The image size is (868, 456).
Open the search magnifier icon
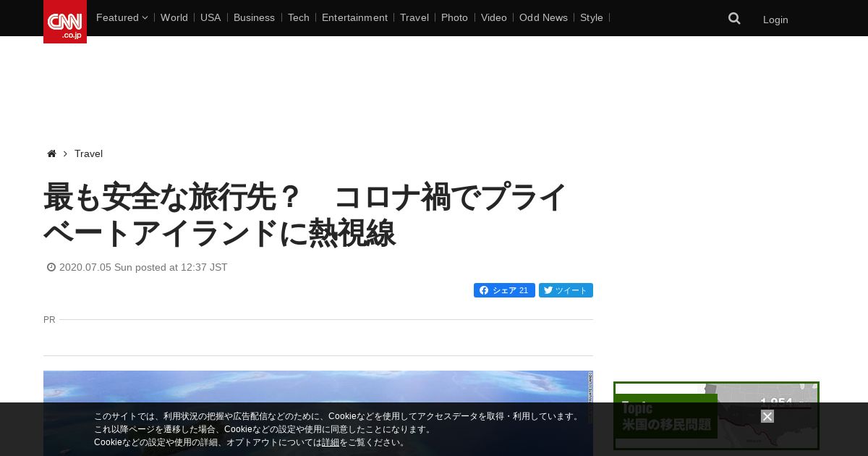[x=734, y=19]
